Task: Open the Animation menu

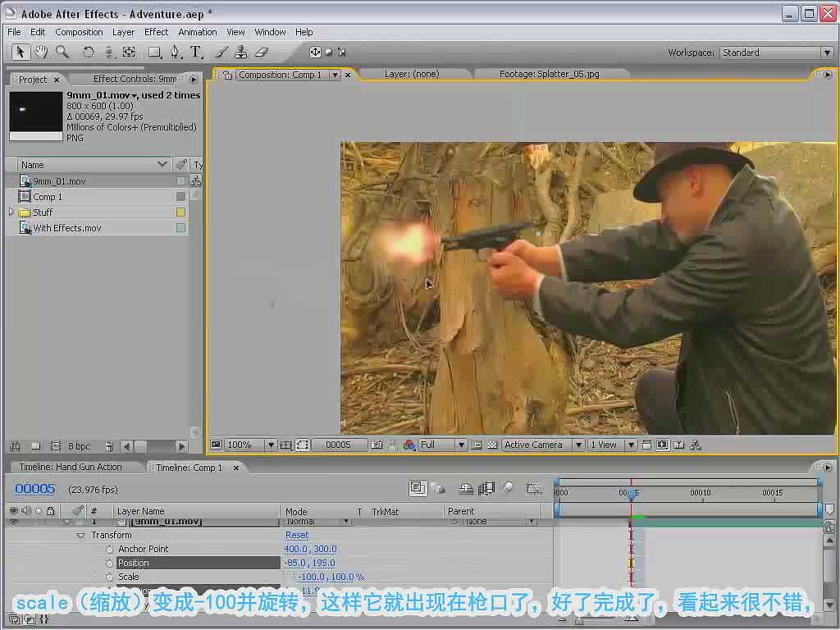Action: point(197,32)
